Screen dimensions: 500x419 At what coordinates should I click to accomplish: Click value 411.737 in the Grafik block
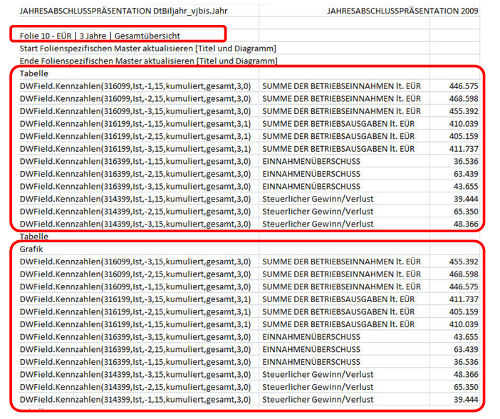(463, 299)
